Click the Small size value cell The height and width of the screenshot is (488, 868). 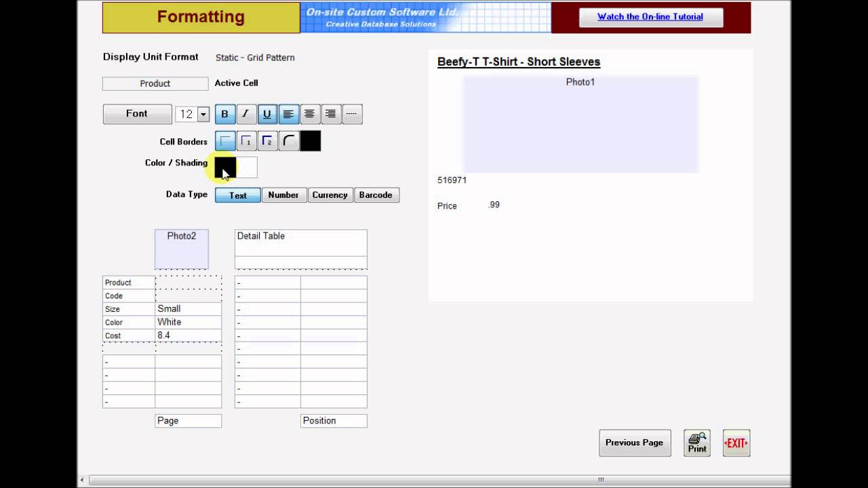188,309
